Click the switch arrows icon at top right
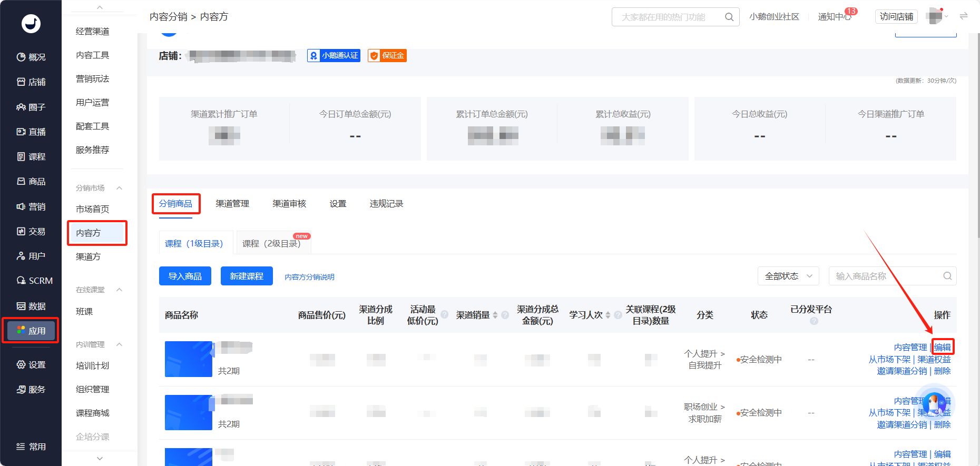The image size is (980, 466). click(964, 16)
